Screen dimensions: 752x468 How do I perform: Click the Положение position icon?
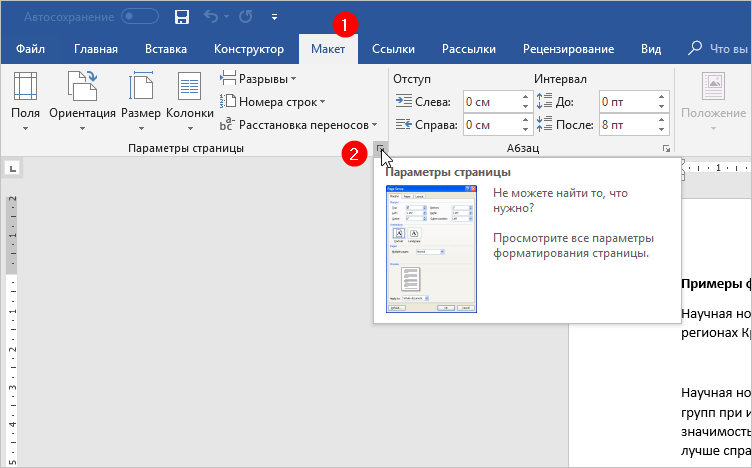point(713,100)
